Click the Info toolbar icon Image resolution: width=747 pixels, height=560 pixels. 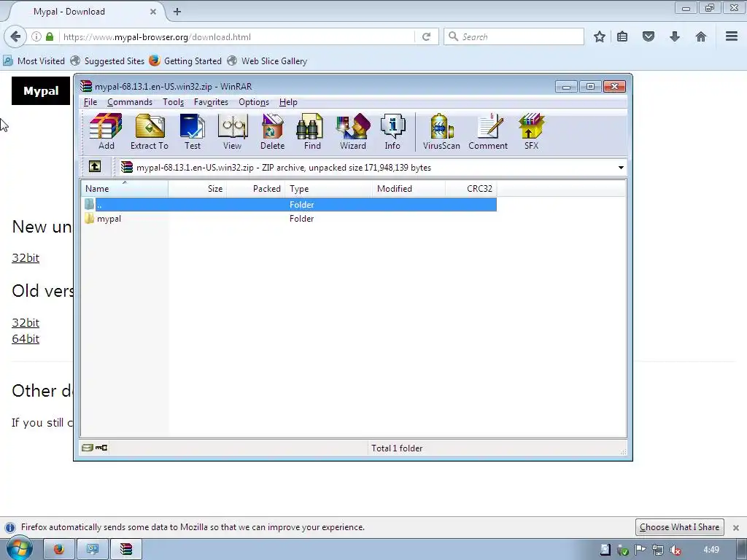coord(392,132)
